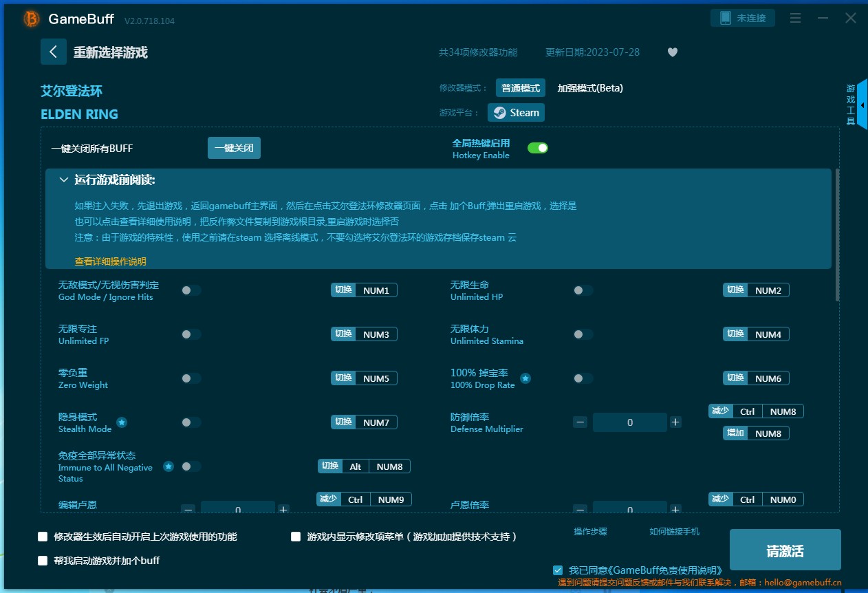Click 减少 Ctrl NUM8 Defense hotkey
This screenshot has height=593, width=868.
coord(756,411)
